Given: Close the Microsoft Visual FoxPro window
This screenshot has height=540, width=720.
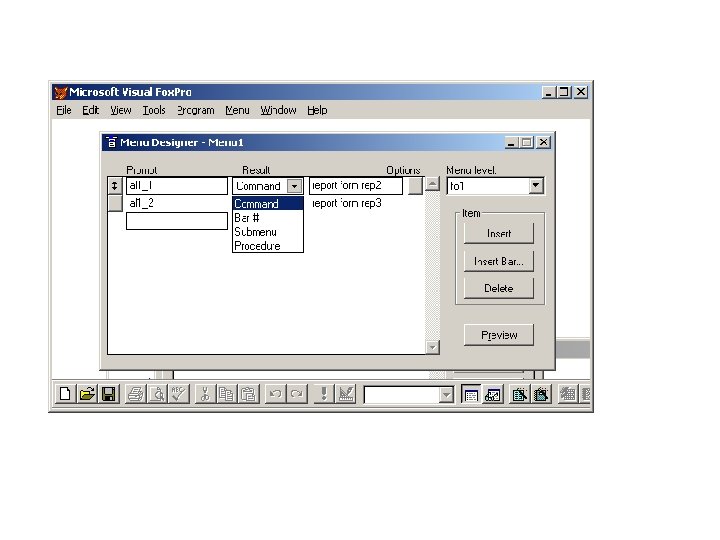Looking at the screenshot, I should point(581,92).
